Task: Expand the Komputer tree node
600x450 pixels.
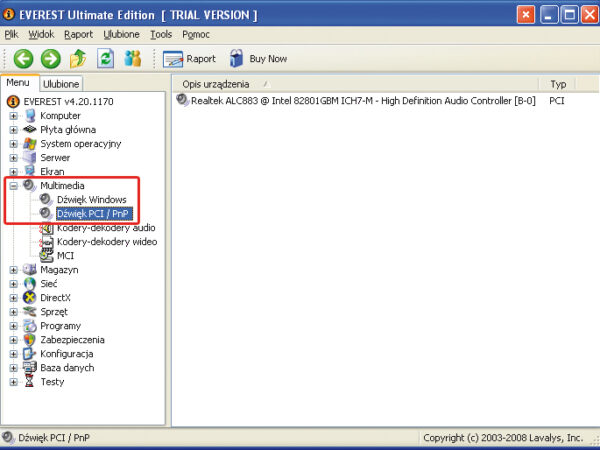Action: (13, 116)
